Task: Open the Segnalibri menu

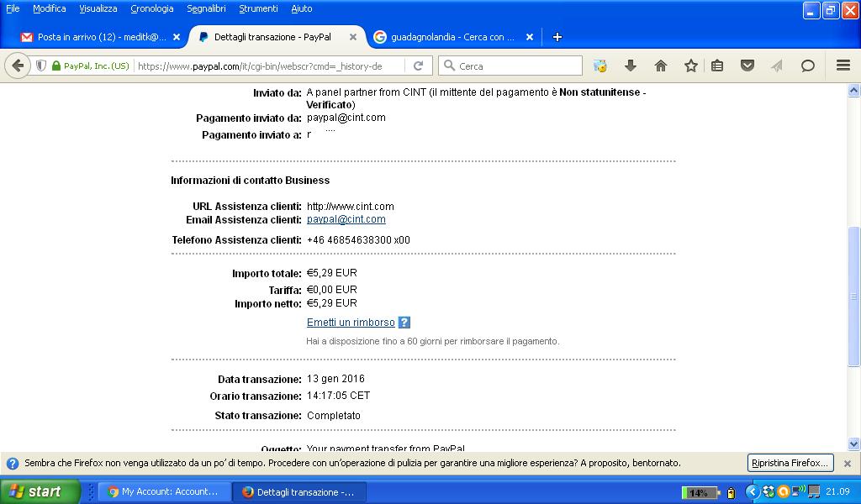Action: [206, 8]
